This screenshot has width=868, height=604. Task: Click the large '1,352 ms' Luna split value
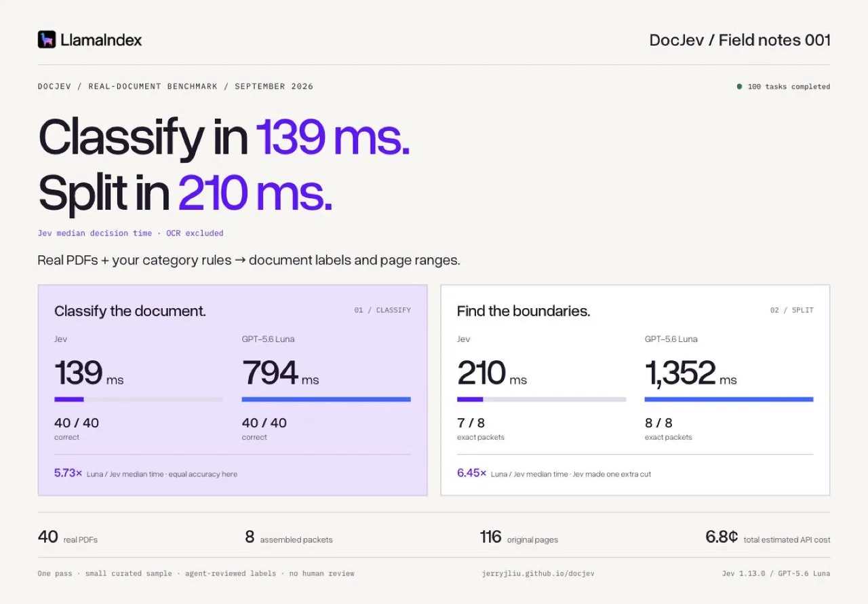(691, 373)
